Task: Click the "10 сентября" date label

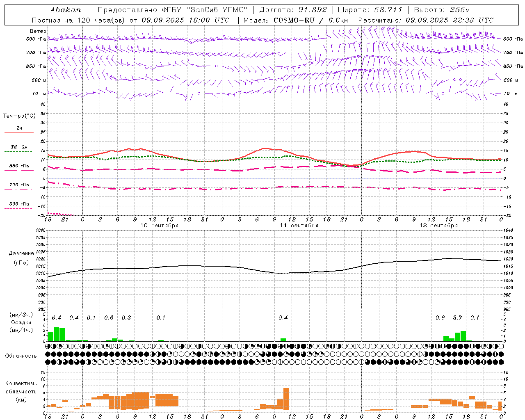Action: [159, 226]
